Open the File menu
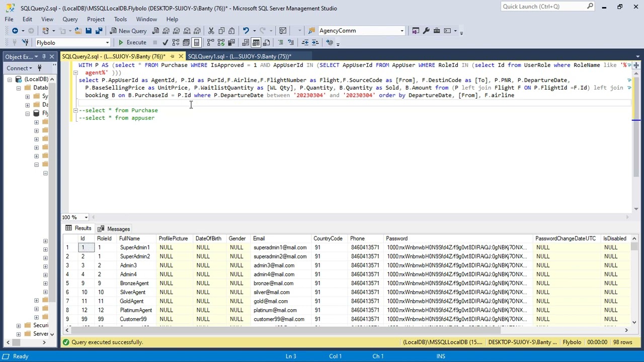The image size is (644, 362). click(x=9, y=19)
